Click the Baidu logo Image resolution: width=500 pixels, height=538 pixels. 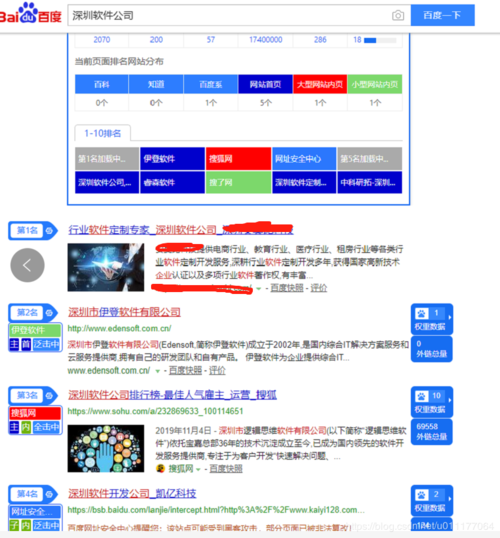[31, 14]
